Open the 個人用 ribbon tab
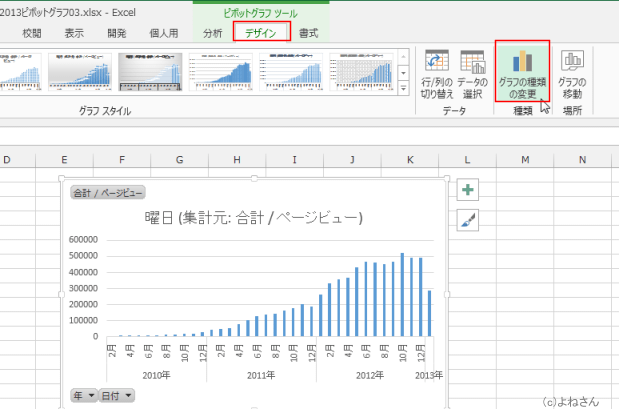 tap(164, 33)
